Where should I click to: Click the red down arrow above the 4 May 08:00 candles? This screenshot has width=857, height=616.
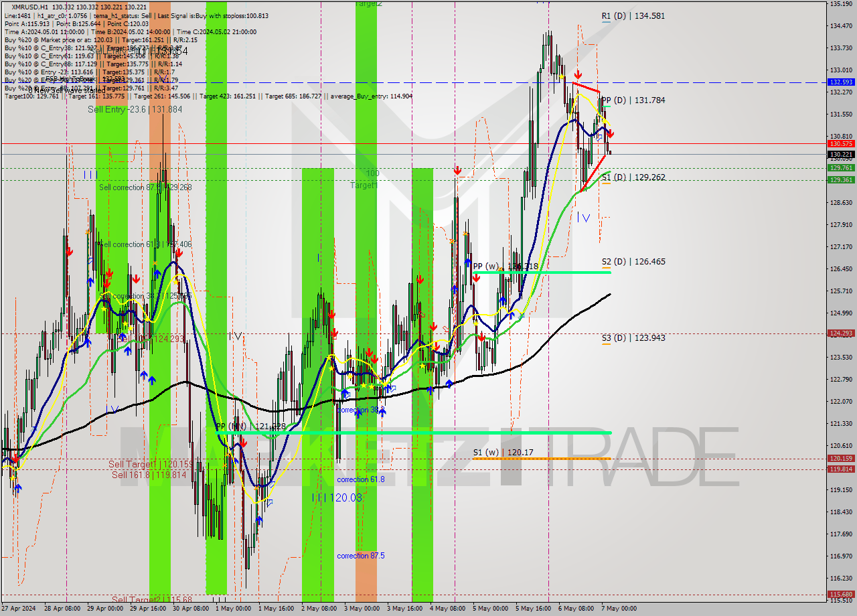(x=457, y=170)
